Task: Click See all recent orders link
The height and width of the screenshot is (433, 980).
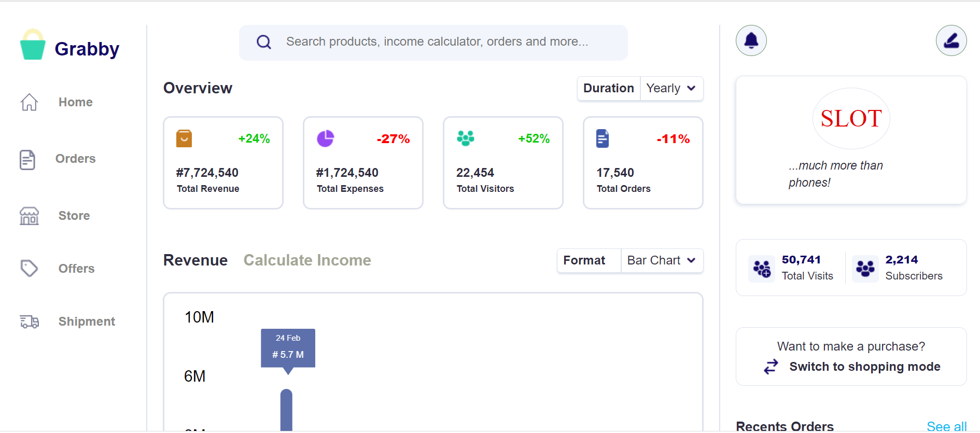Action: click(x=947, y=426)
